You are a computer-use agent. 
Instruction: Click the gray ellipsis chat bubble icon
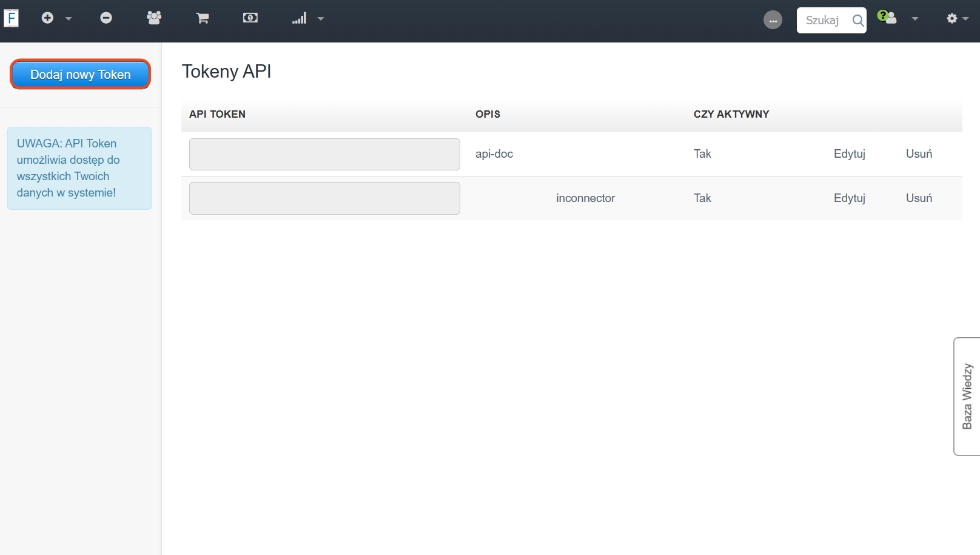tap(773, 21)
